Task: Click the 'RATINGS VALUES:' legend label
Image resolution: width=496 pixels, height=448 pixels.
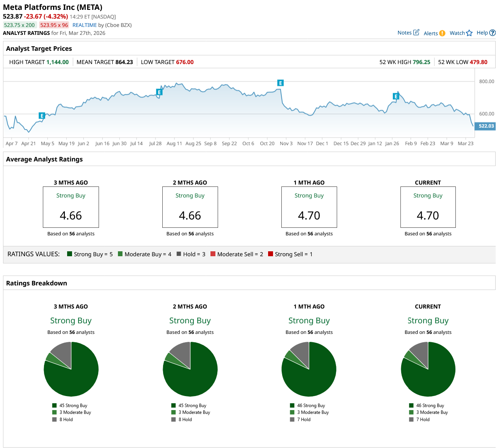Action: click(x=34, y=254)
